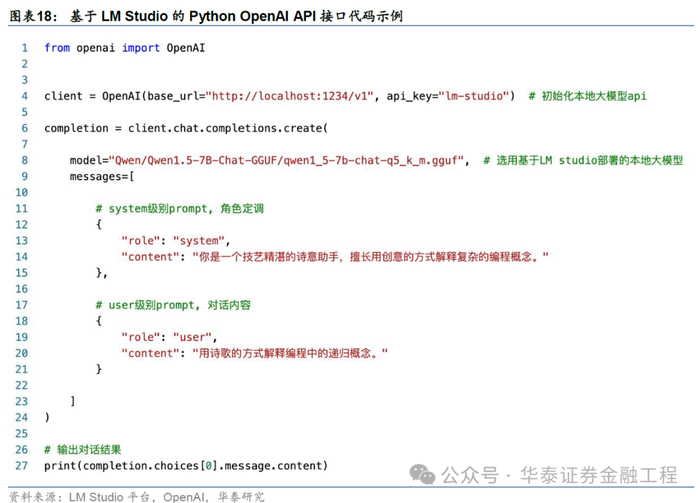Screen dimensions: 700x503
Task: Click the comment "选用基于LM studio部署的本地大模型"
Action: (x=583, y=160)
